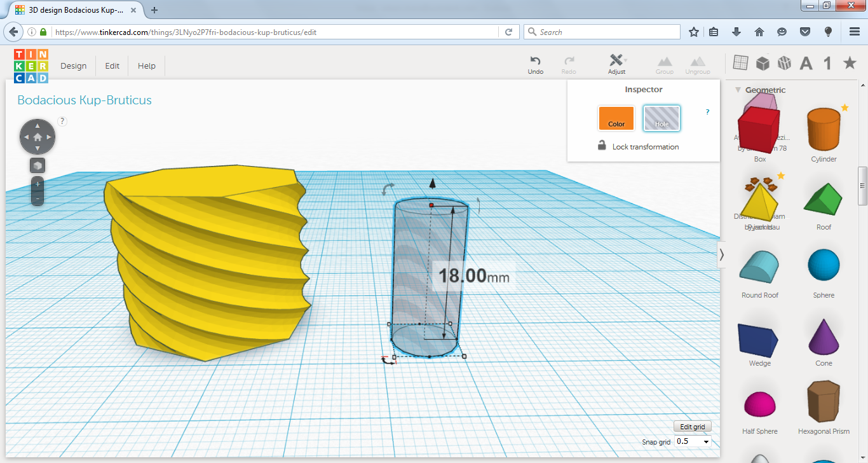Open the numbers shapes category 1

[827, 62]
